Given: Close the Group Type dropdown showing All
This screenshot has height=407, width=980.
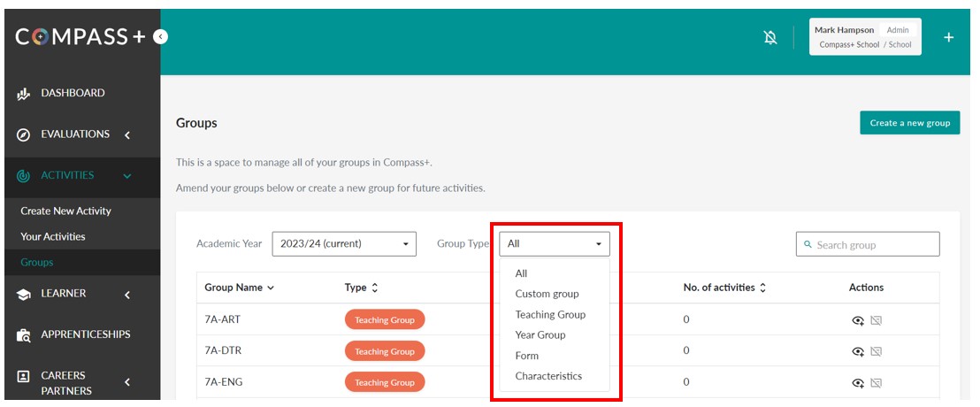Looking at the screenshot, I should point(555,243).
